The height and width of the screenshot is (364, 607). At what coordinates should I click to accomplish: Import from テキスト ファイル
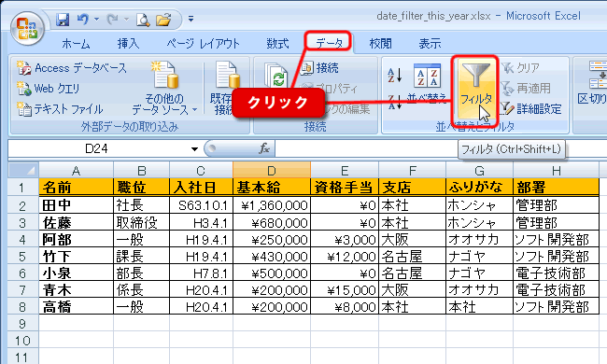point(60,109)
